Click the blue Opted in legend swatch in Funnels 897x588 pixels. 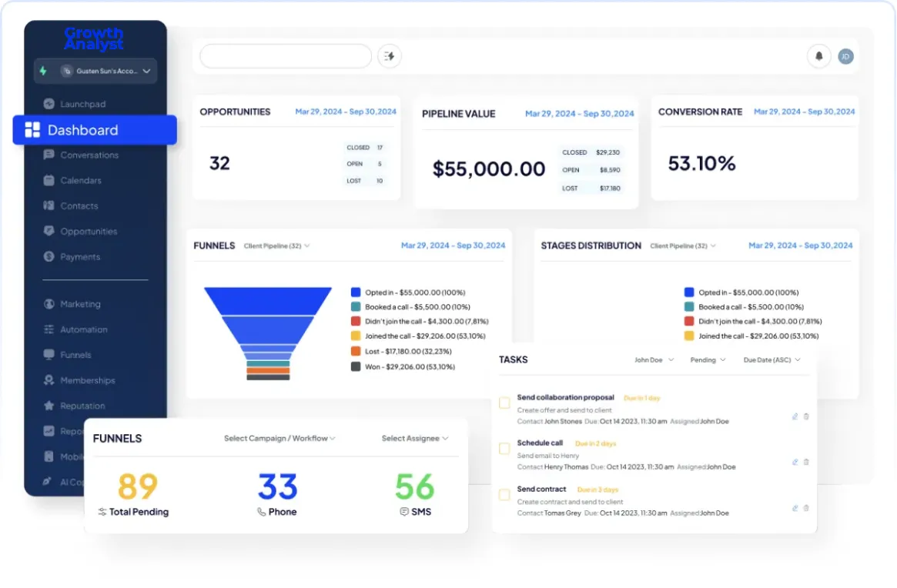click(x=355, y=292)
